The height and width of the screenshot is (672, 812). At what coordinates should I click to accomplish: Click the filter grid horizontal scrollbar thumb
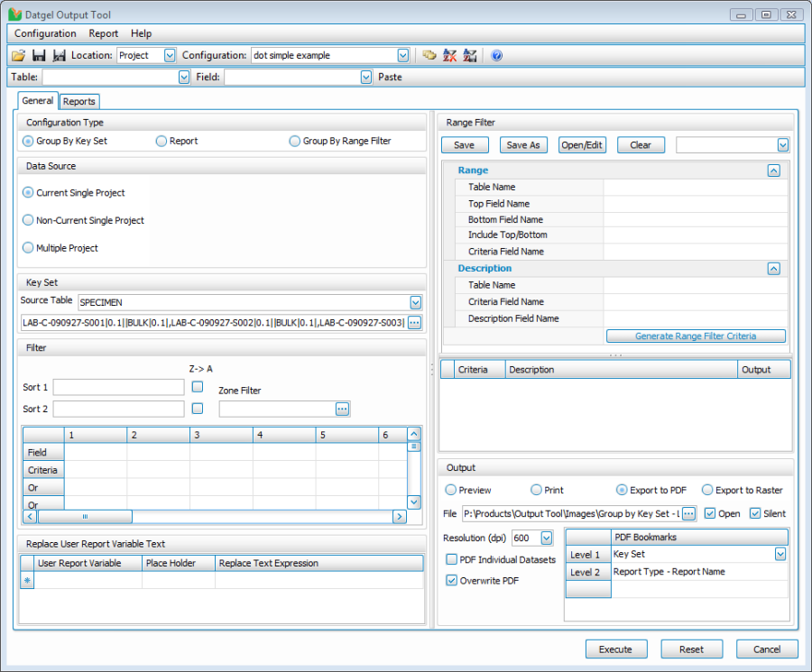[85, 517]
